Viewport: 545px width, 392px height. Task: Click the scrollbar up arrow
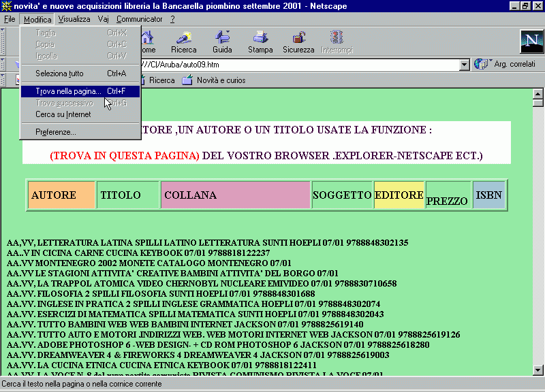[538, 94]
